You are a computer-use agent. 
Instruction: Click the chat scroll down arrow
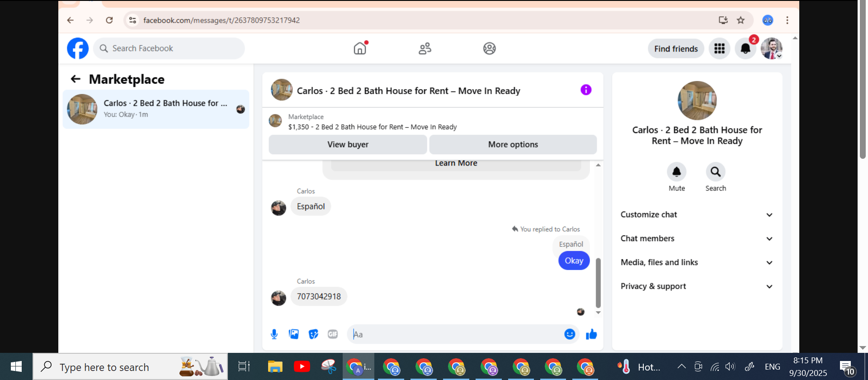coord(598,313)
